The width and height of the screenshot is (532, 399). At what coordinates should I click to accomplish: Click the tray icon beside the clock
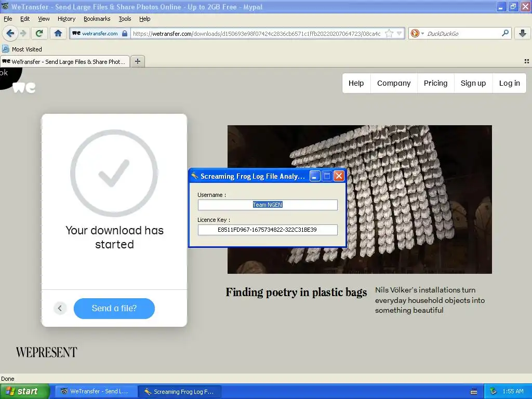click(494, 391)
